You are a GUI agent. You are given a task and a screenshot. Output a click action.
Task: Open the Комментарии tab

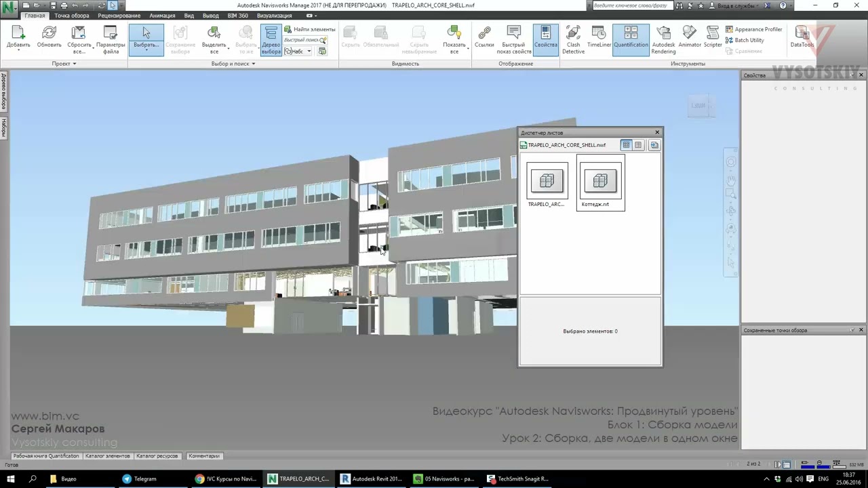click(x=204, y=456)
